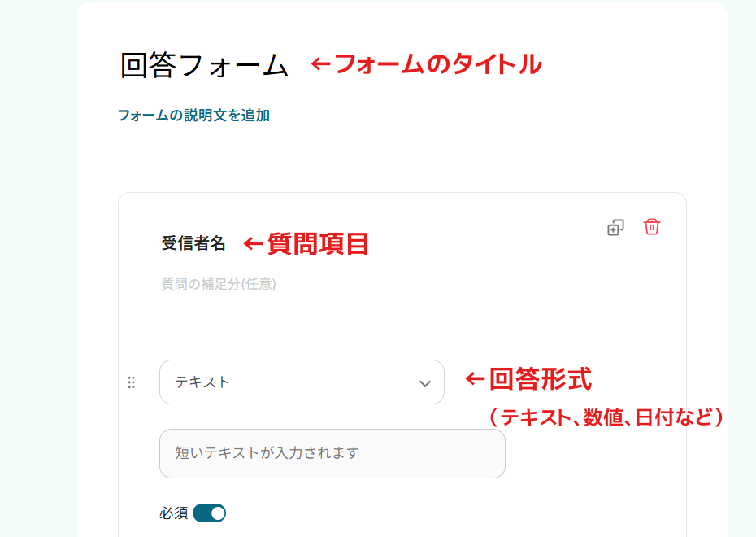756x537 pixels.
Task: Click the chevron arrow in テキスト dropdown
Action: point(425,383)
